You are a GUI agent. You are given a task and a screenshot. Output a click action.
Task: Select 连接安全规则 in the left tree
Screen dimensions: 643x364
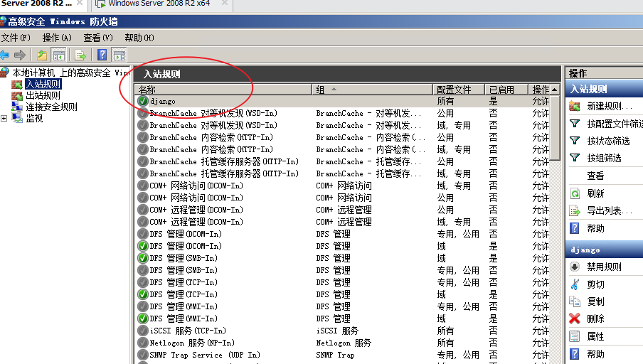coord(51,107)
